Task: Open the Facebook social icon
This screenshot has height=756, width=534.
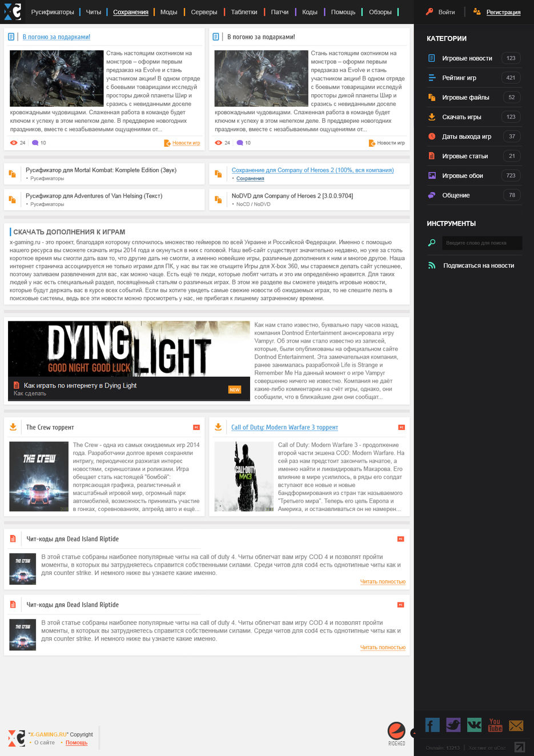Action: pyautogui.click(x=432, y=725)
